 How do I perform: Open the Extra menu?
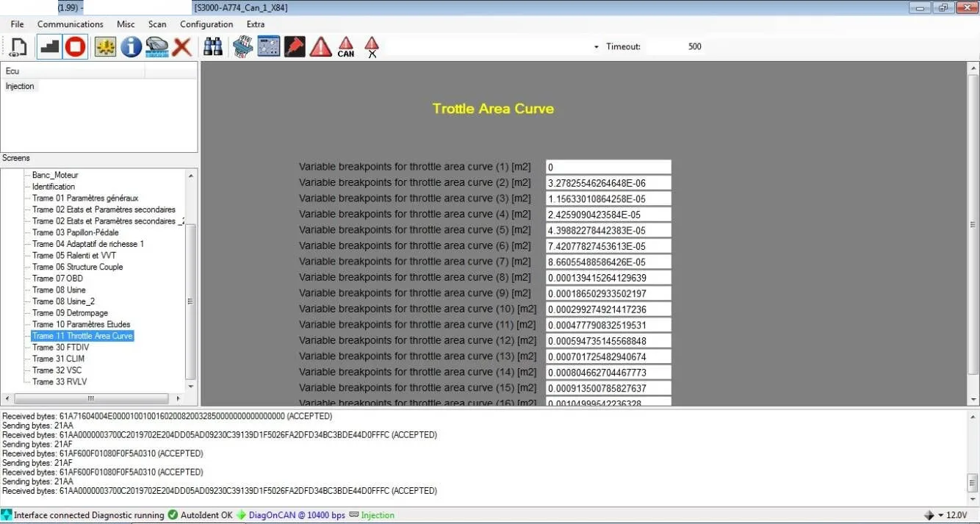(256, 24)
